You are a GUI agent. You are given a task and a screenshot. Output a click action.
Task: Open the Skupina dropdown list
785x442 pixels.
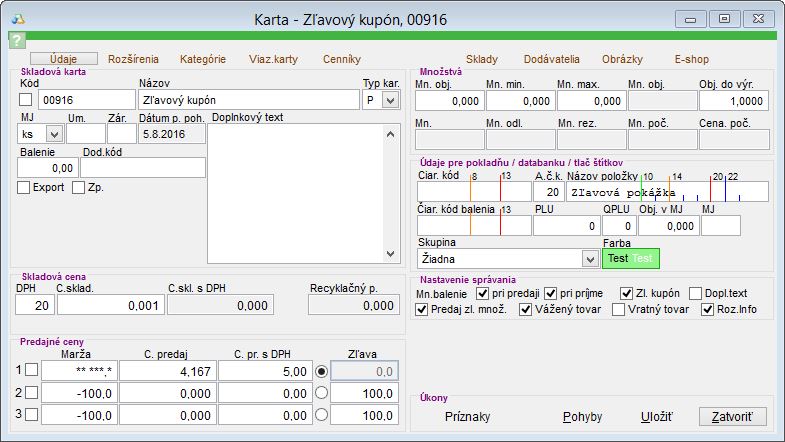pyautogui.click(x=589, y=258)
